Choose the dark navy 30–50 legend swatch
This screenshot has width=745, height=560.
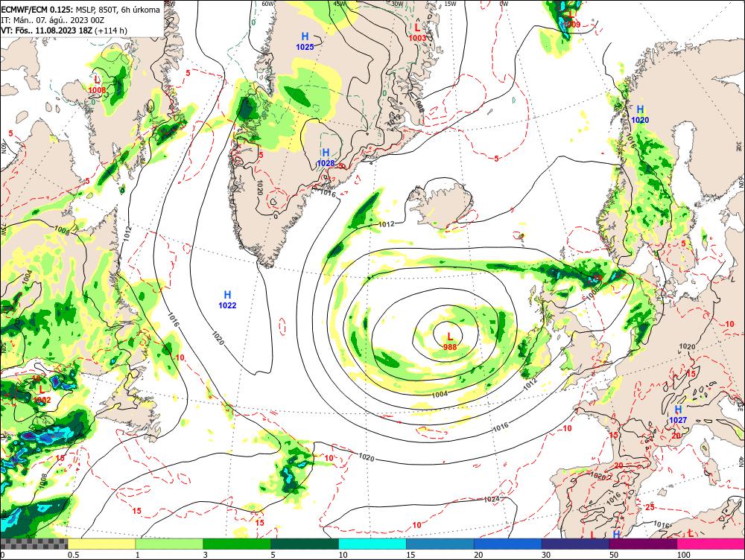click(575, 544)
